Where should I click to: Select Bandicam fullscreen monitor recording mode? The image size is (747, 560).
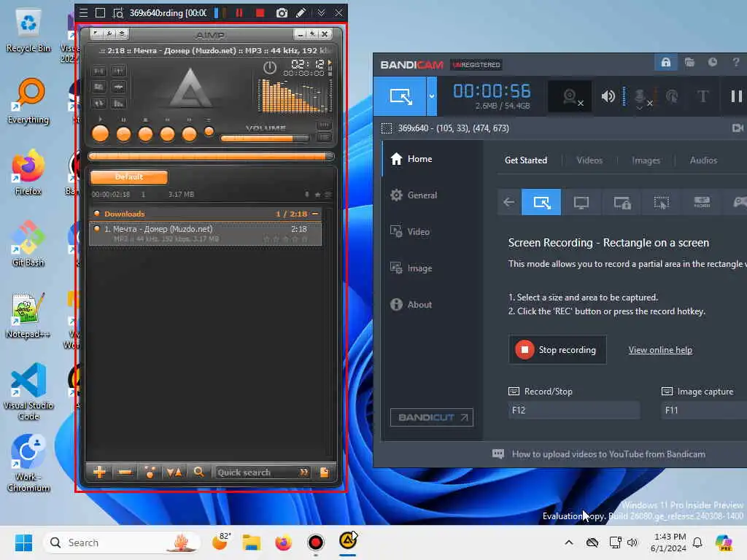point(581,203)
